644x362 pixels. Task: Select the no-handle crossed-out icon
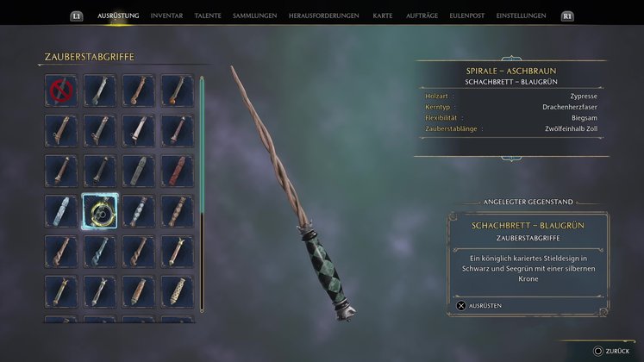click(61, 90)
